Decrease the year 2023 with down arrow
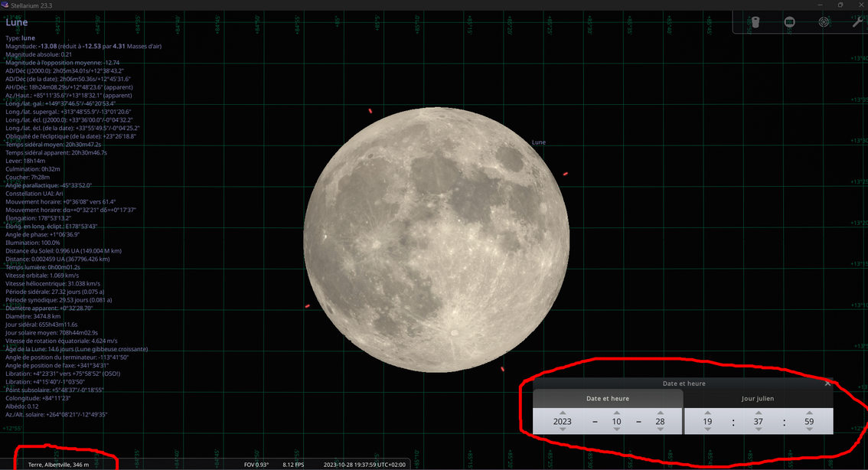This screenshot has width=868, height=470. click(x=563, y=429)
